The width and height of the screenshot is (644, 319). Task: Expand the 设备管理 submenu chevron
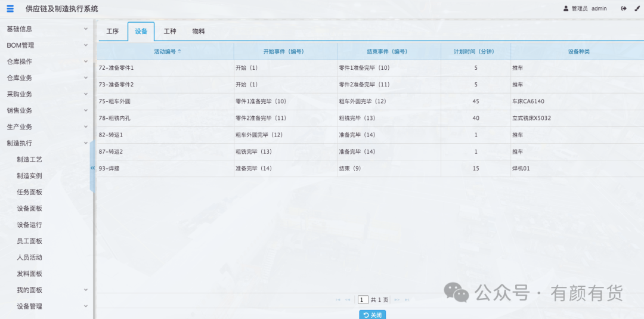coord(86,306)
